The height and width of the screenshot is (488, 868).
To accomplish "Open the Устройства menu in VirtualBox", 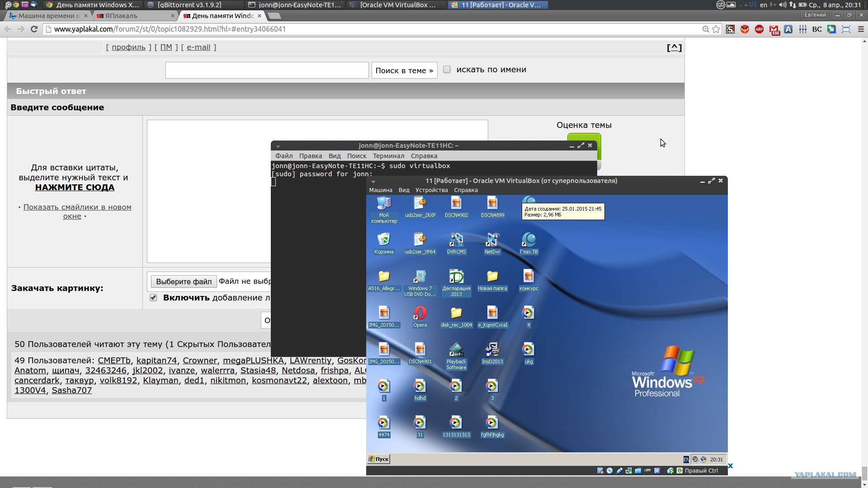I will point(432,190).
